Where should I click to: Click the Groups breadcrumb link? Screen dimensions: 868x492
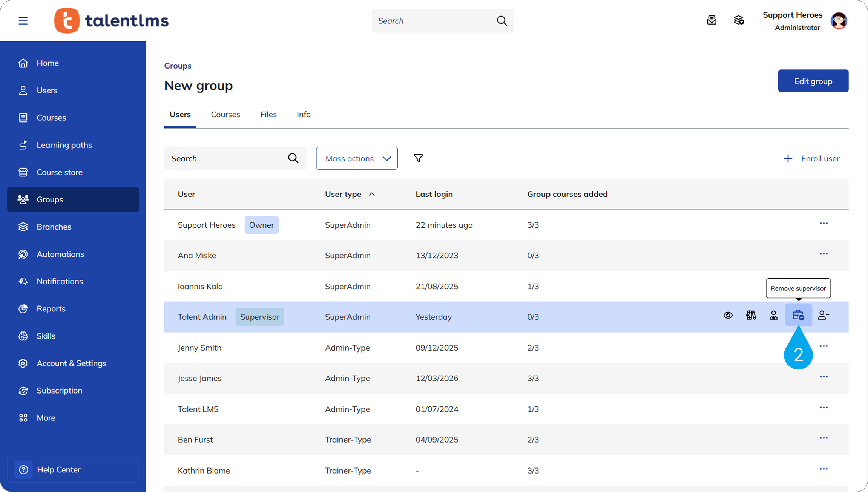(x=178, y=66)
